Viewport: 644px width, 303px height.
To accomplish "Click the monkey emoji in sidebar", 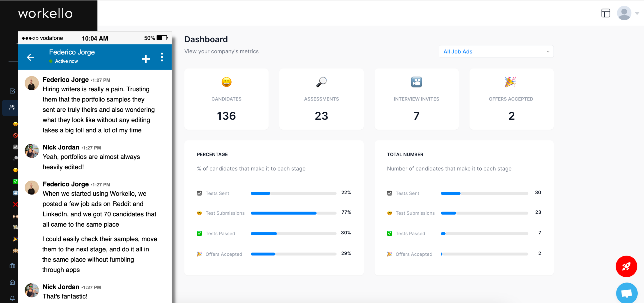I will [x=16, y=250].
